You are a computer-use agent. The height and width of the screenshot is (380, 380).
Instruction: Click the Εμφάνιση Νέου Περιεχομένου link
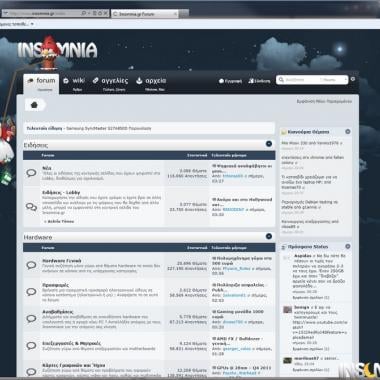324,101
